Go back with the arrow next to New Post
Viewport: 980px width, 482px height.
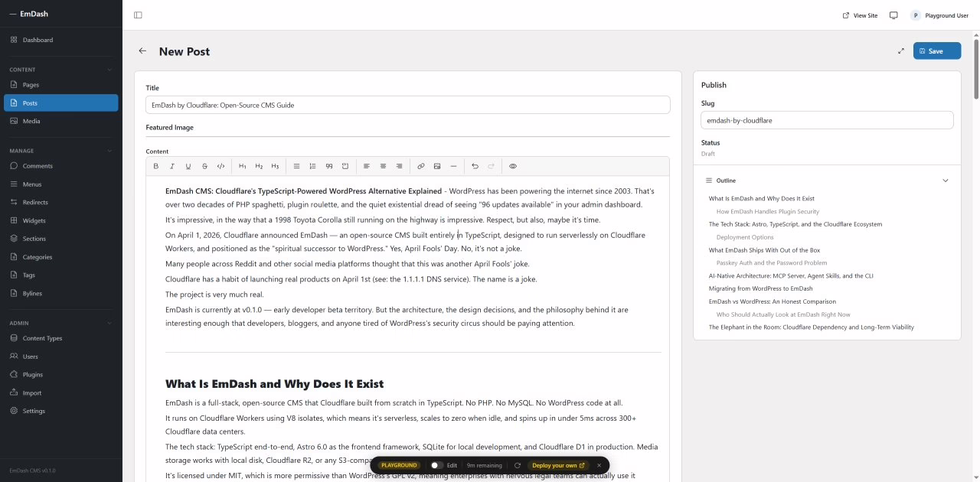142,51
